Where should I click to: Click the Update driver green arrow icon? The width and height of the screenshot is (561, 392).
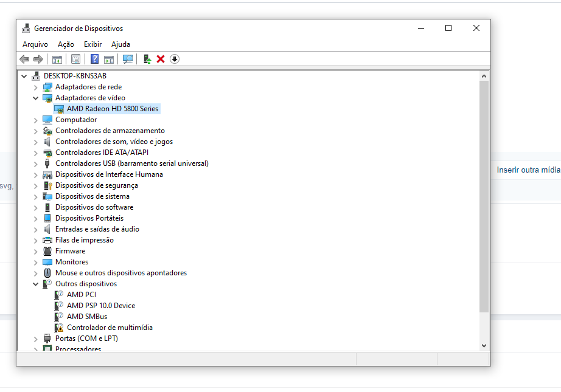(147, 59)
